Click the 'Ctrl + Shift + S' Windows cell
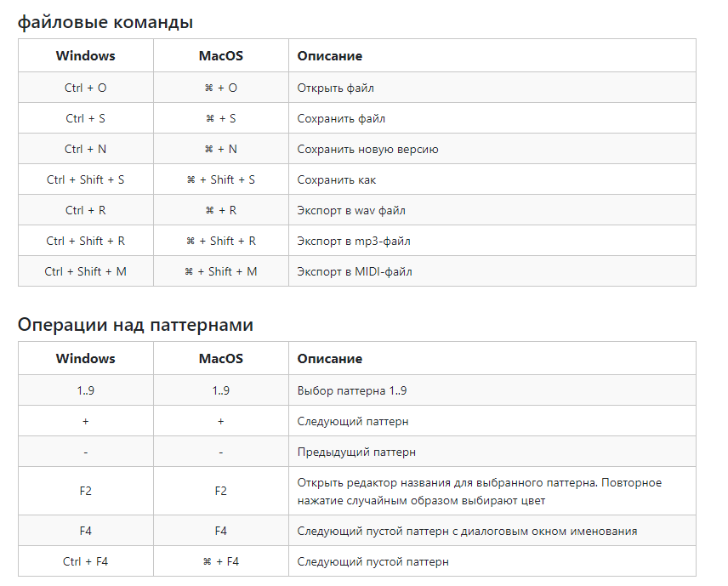The image size is (728, 586). coord(85,179)
